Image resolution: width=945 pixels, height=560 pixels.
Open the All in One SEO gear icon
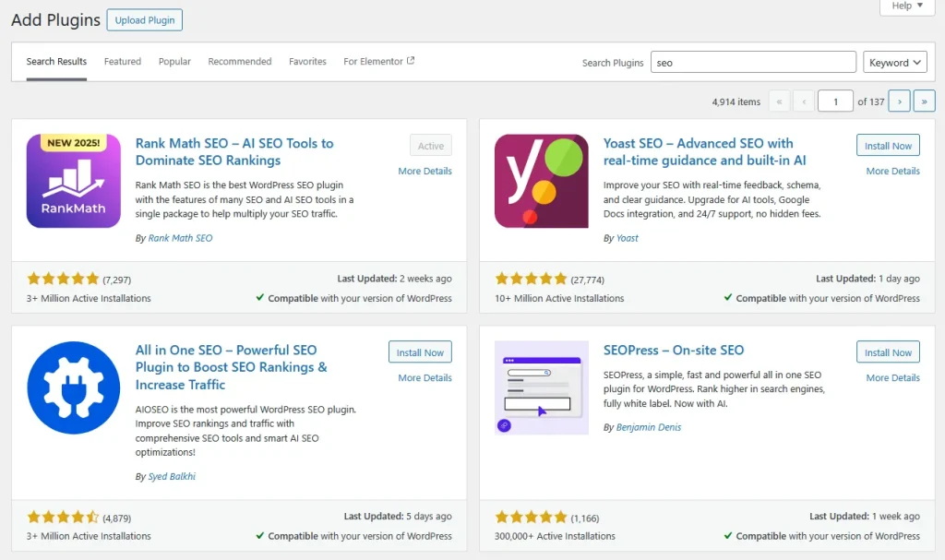pyautogui.click(x=74, y=387)
